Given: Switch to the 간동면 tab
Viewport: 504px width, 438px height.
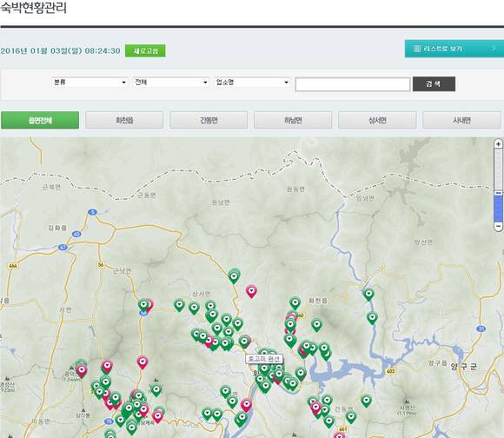Looking at the screenshot, I should pyautogui.click(x=209, y=120).
